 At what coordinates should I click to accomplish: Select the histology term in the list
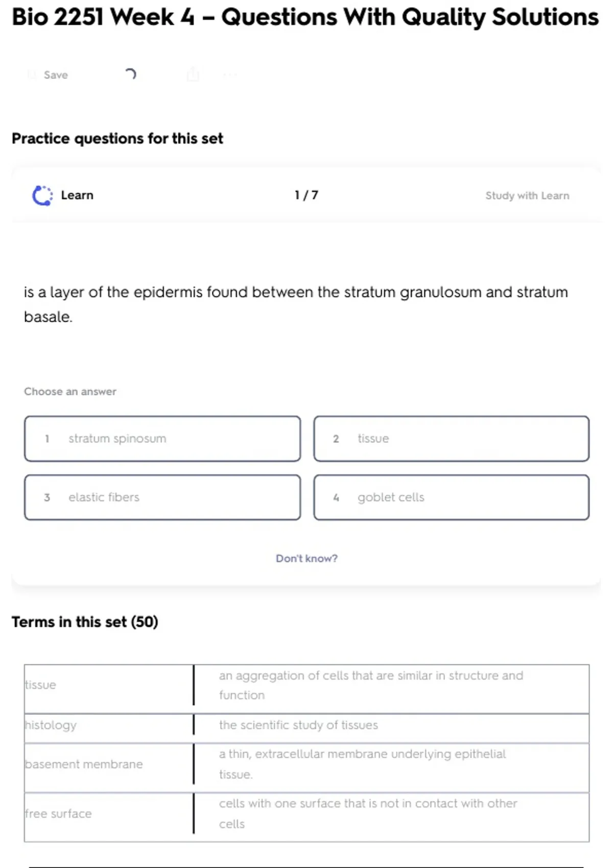(51, 725)
